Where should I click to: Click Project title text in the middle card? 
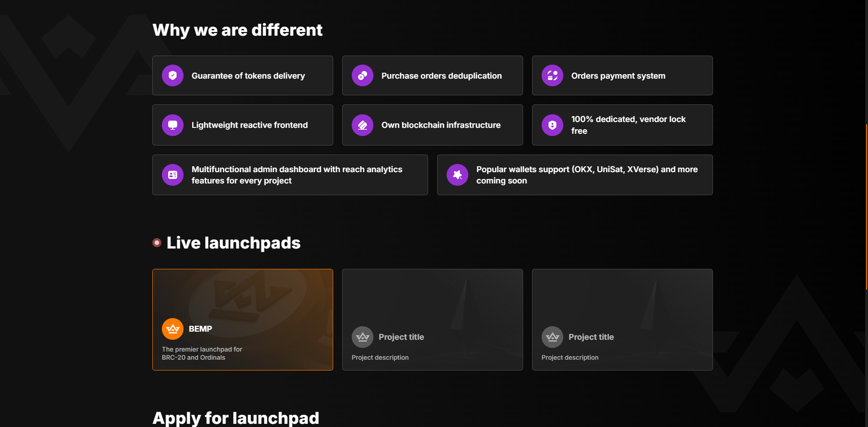401,337
